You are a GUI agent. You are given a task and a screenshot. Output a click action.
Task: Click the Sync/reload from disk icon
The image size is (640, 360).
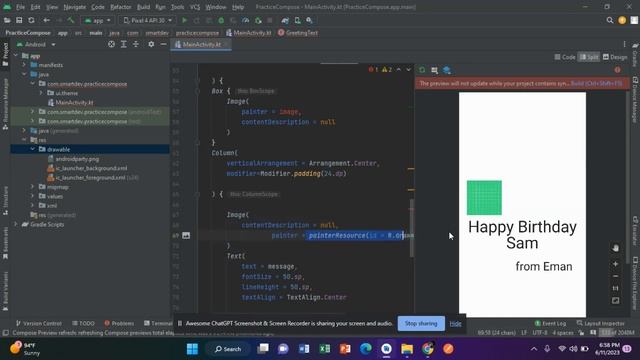[x=31, y=20]
